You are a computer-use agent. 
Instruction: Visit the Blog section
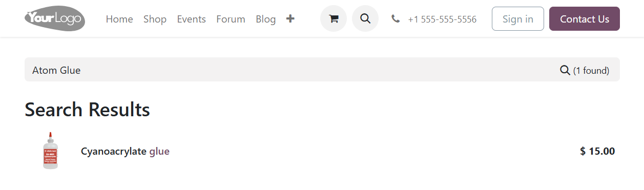[x=266, y=19]
